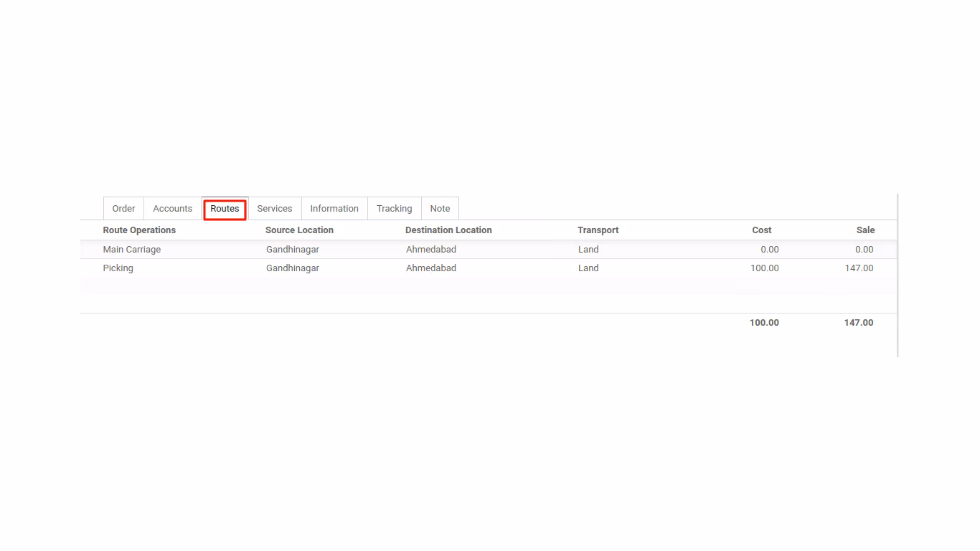The width and height of the screenshot is (980, 551).
Task: Open the Main Carriage route row
Action: 488,250
